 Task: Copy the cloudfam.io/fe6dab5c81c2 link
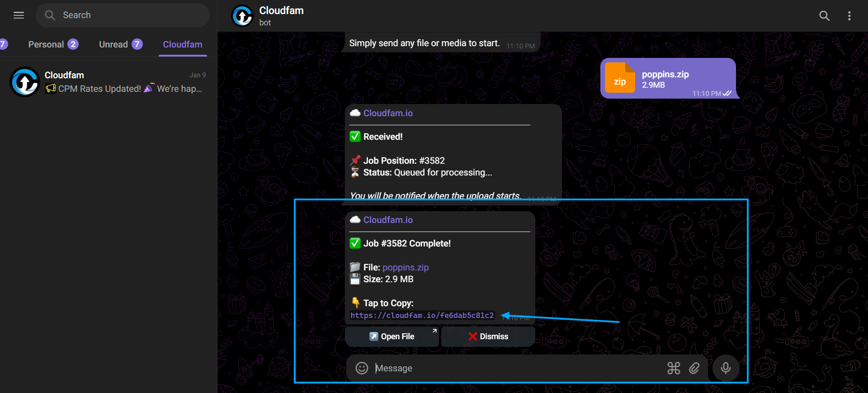click(x=422, y=315)
